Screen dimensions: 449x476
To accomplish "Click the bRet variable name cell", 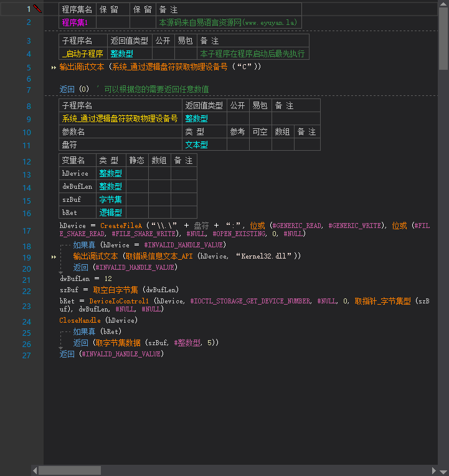I will point(78,212).
